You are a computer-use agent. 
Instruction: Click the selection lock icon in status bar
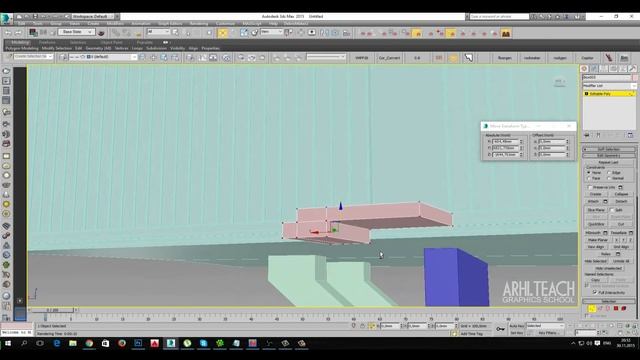362,326
